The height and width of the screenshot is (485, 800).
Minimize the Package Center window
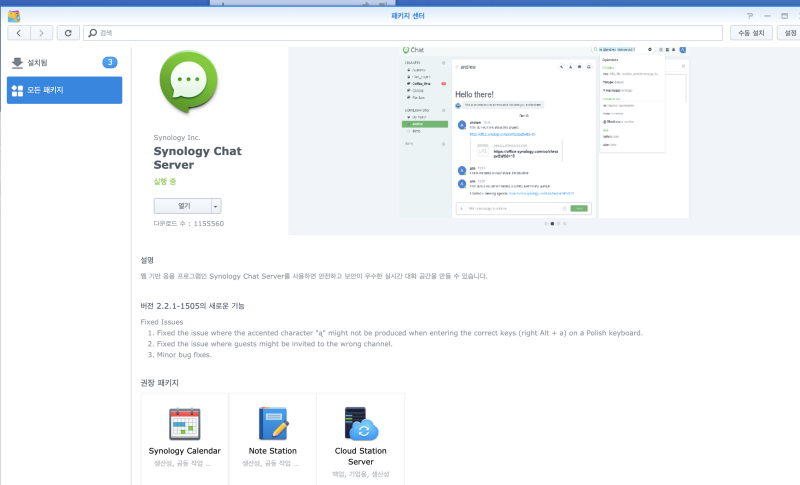[x=767, y=16]
